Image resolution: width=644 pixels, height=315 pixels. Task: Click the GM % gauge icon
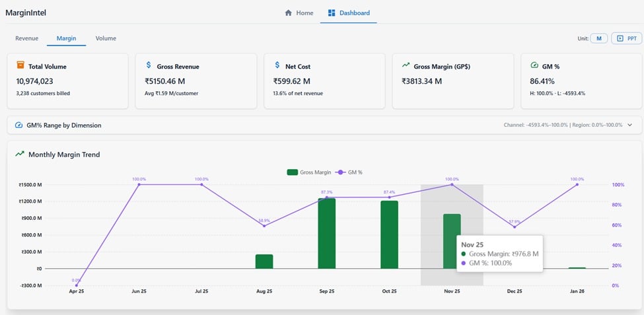pyautogui.click(x=534, y=65)
